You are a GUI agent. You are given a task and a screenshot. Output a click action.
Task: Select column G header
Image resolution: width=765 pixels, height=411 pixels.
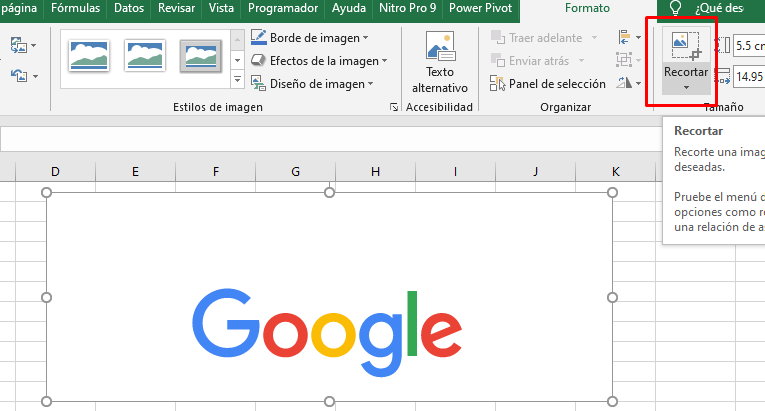[295, 171]
